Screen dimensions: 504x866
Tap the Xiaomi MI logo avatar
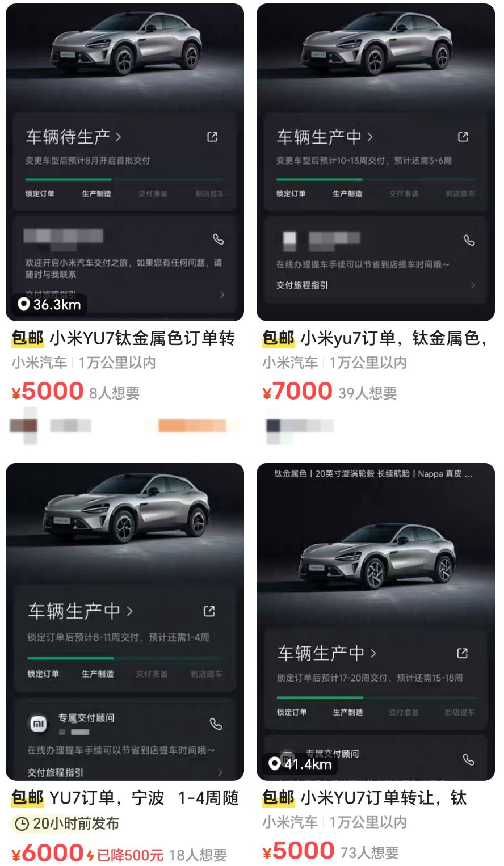coord(38,724)
